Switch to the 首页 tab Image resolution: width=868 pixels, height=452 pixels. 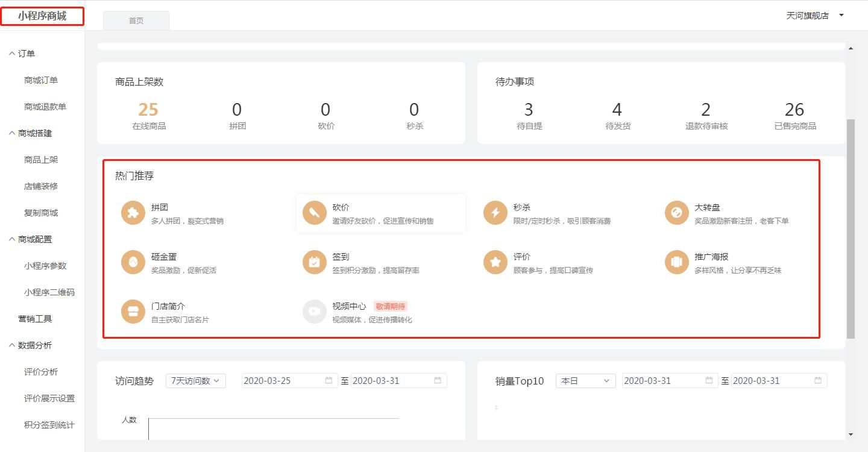tap(136, 20)
